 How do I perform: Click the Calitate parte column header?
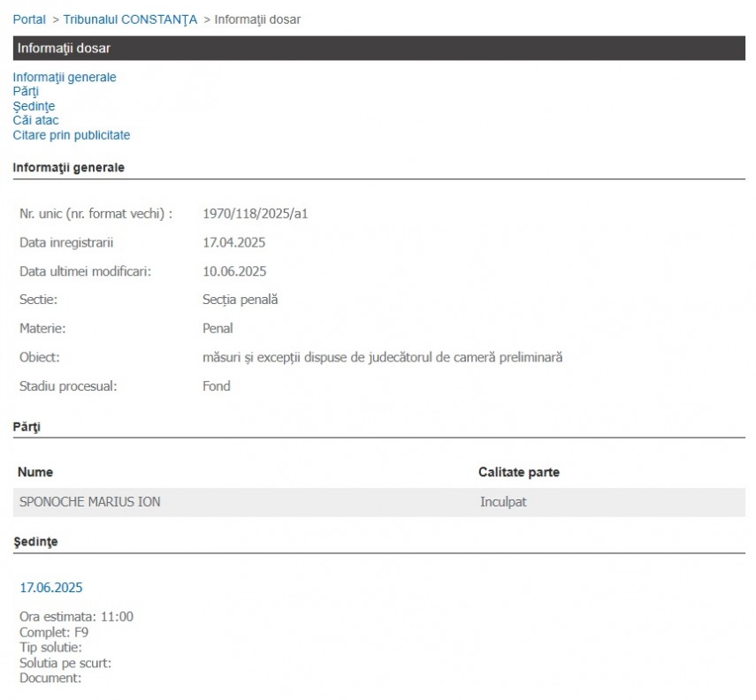519,472
